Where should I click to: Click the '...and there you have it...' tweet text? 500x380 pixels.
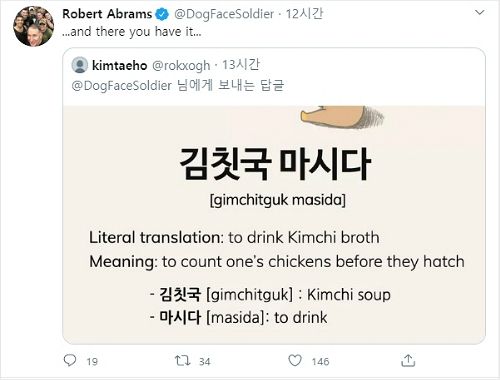[132, 32]
